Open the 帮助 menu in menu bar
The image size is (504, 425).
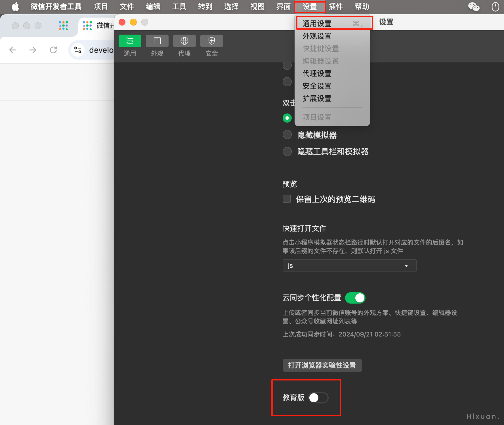pyautogui.click(x=362, y=7)
